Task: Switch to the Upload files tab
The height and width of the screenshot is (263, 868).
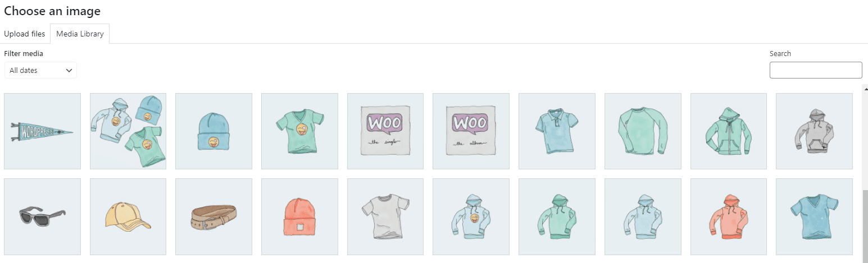Action: click(x=25, y=34)
